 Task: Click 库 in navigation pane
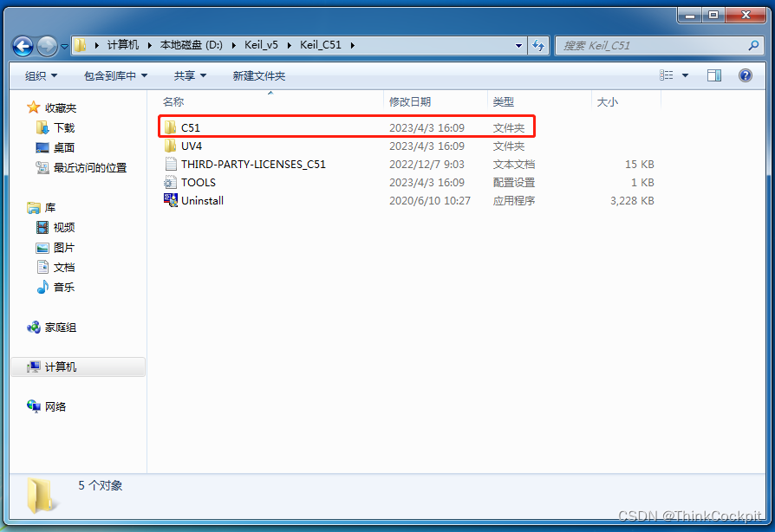point(50,208)
